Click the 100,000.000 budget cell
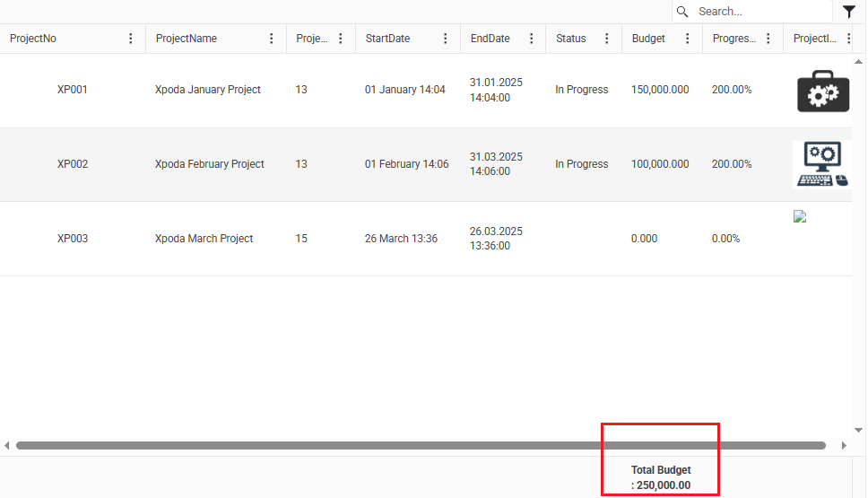The height and width of the screenshot is (498, 868). tap(660, 164)
